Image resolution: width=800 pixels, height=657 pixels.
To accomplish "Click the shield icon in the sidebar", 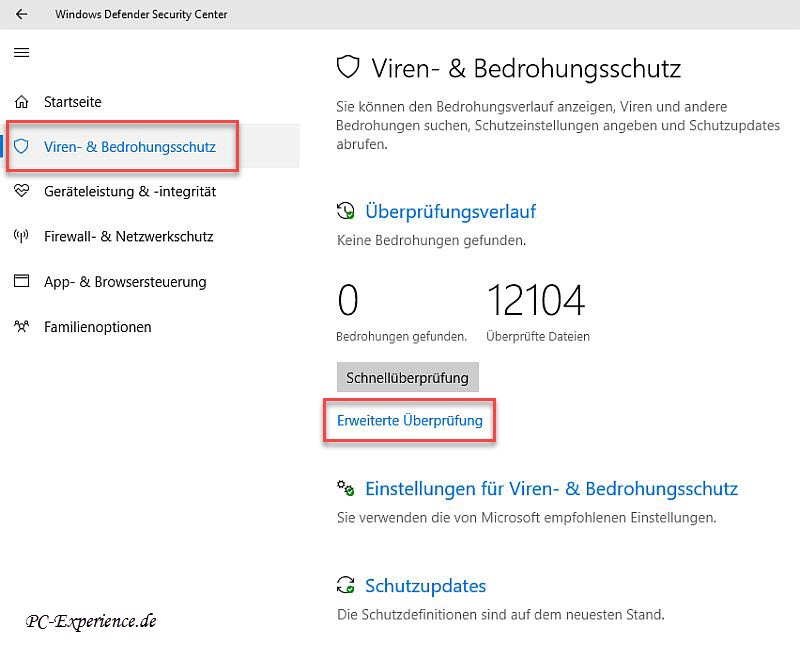I will click(21, 146).
